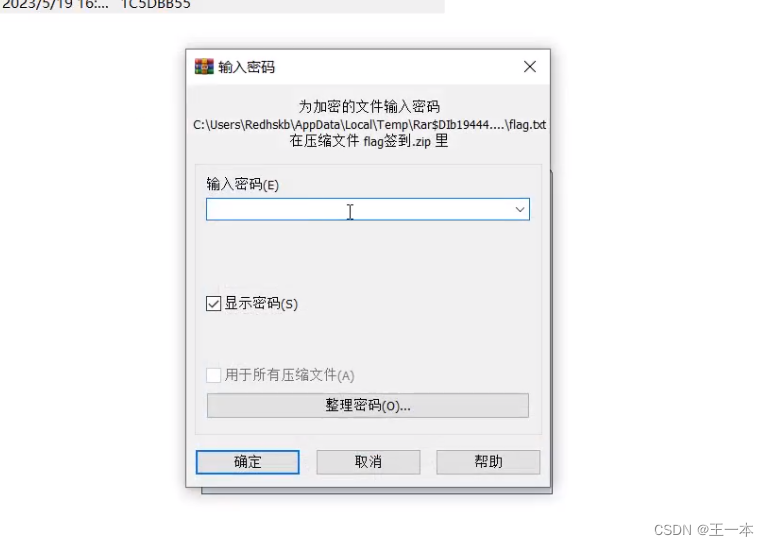Click the flag签到.zip archive name line
The height and width of the screenshot is (546, 769).
369,141
